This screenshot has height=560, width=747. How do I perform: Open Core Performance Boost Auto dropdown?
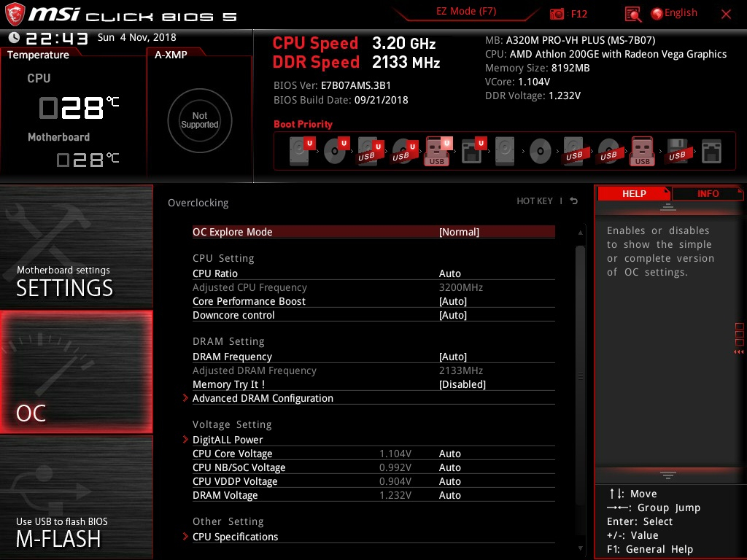point(452,301)
